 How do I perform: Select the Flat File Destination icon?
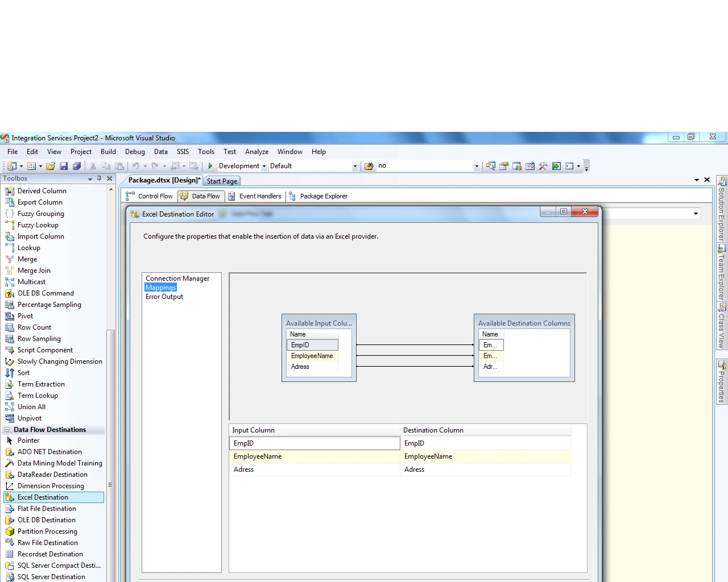(10, 509)
